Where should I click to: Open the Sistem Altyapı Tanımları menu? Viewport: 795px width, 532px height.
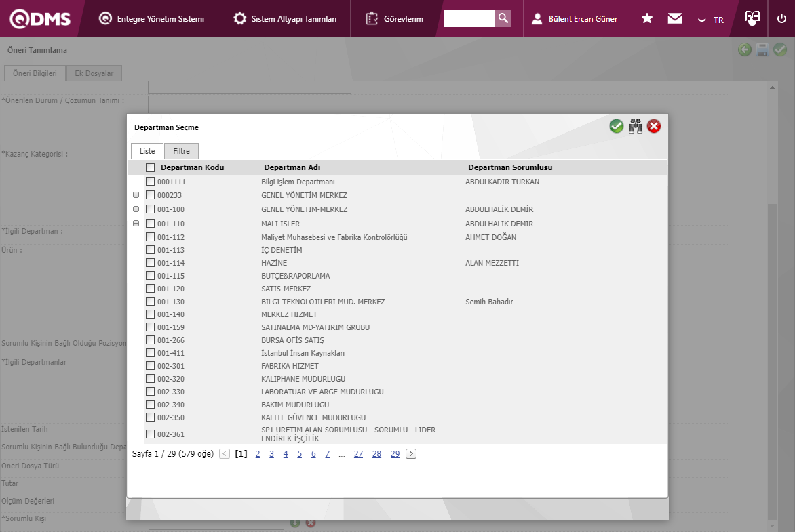(x=285, y=18)
